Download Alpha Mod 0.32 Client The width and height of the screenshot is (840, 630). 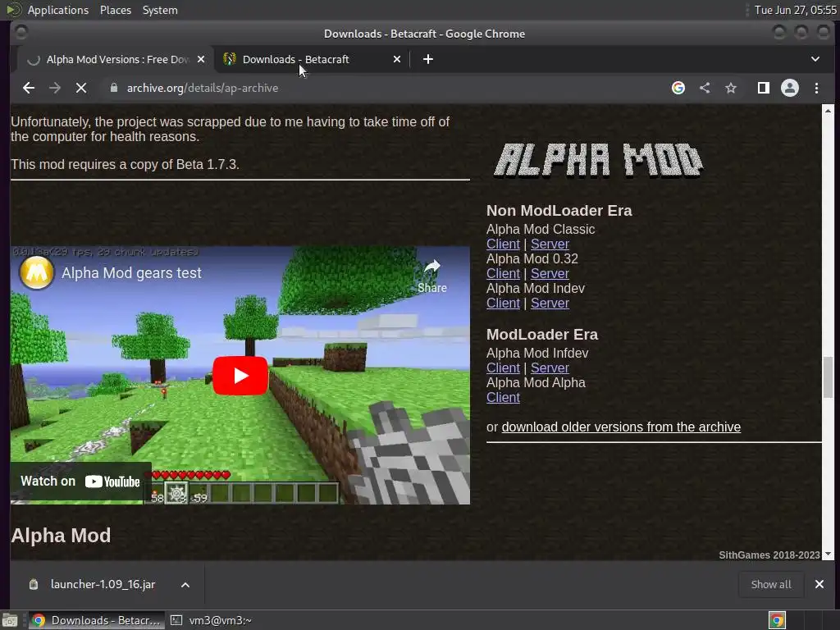pos(503,273)
